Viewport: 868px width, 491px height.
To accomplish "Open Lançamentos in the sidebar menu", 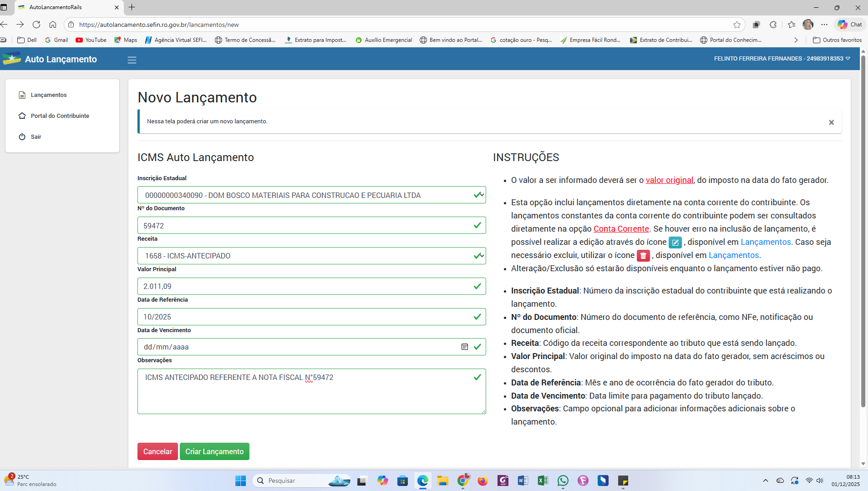I will [x=49, y=95].
